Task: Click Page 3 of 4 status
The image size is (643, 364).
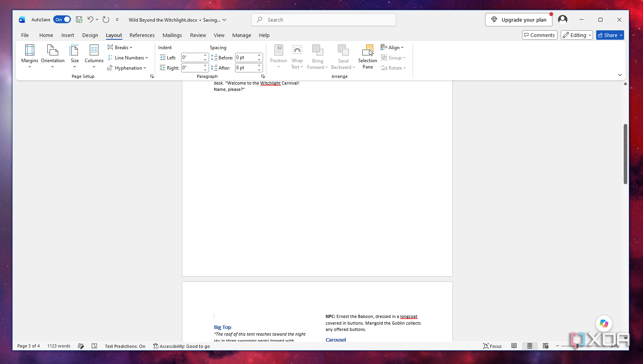Action: 28,346
